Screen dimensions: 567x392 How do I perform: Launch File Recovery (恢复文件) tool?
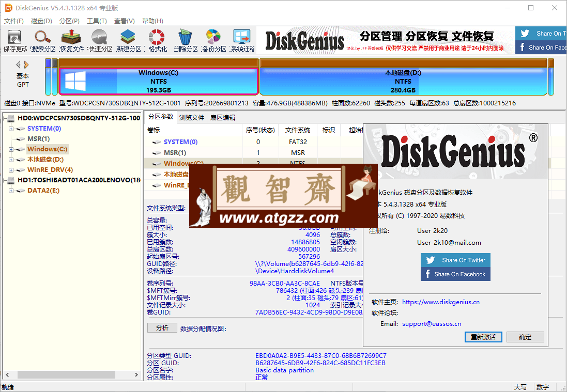tap(72, 40)
